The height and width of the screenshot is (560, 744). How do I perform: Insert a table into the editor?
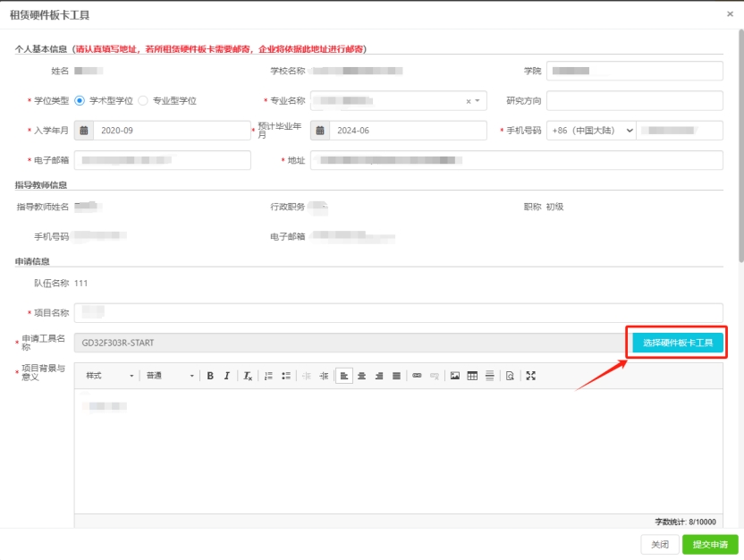(x=472, y=376)
